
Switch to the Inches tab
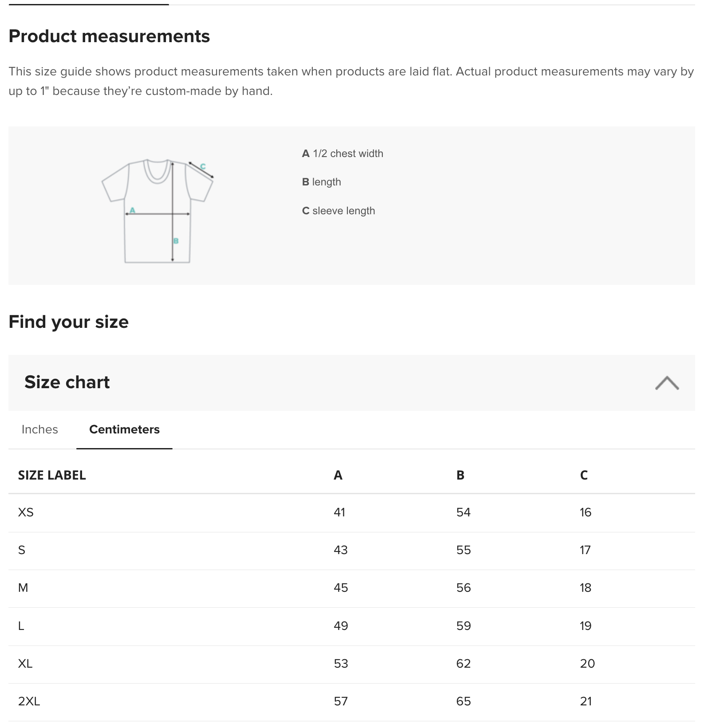pyautogui.click(x=40, y=429)
